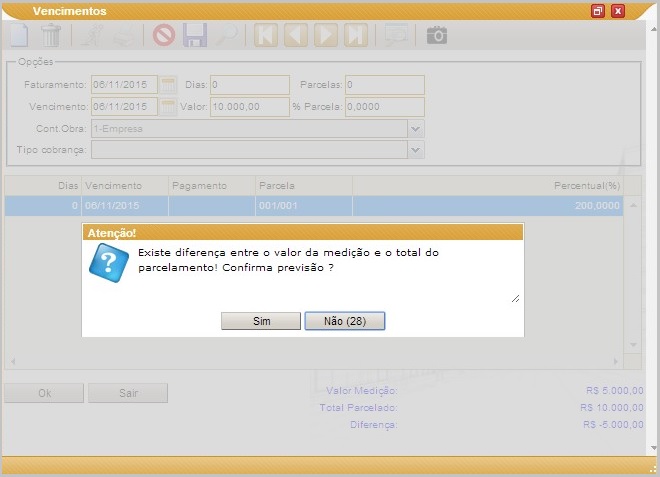
Task: Click the window scroll up arrow
Action: (x=654, y=29)
